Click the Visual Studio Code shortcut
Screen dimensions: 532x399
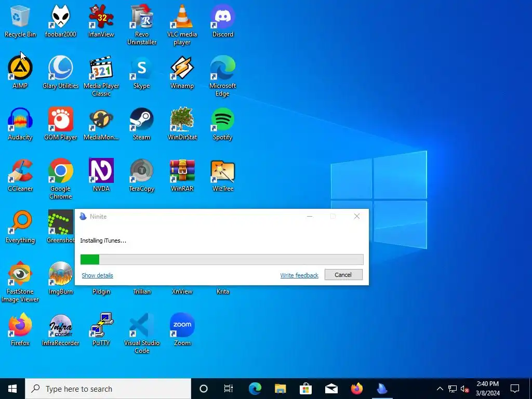[141, 334]
